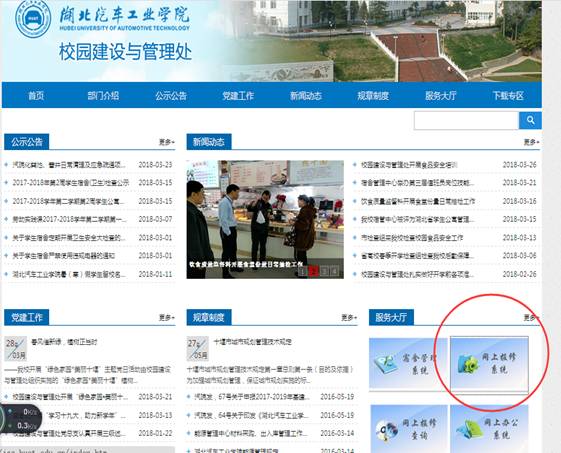Open the 下载专区 nav item
Image resolution: width=561 pixels, height=453 pixels.
pyautogui.click(x=508, y=96)
